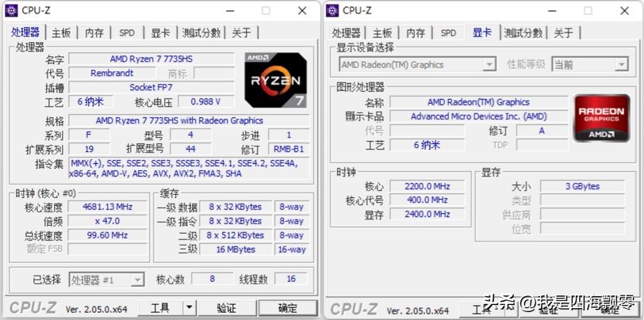Open 显卡 tab in left window
644x320 pixels.
[160, 32]
